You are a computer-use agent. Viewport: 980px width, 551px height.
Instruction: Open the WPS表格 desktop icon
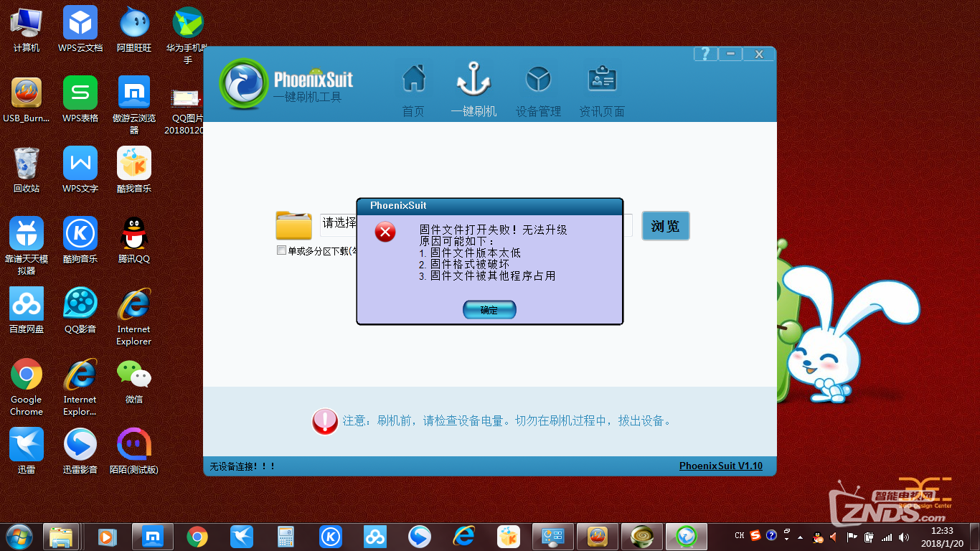pyautogui.click(x=80, y=100)
